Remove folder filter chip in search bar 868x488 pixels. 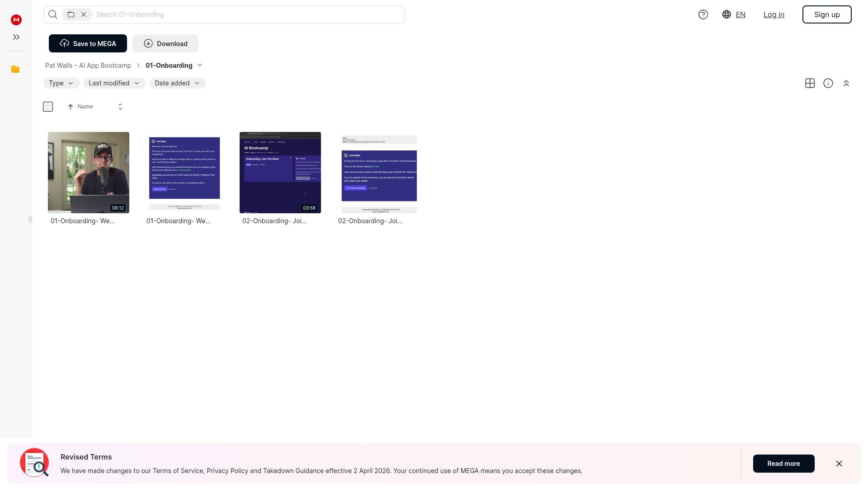84,14
